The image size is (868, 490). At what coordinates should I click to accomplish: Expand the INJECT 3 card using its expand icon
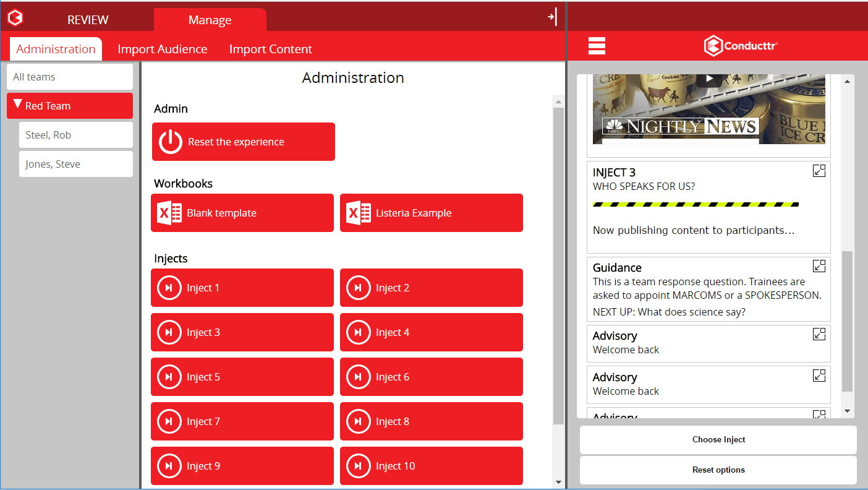pyautogui.click(x=819, y=171)
